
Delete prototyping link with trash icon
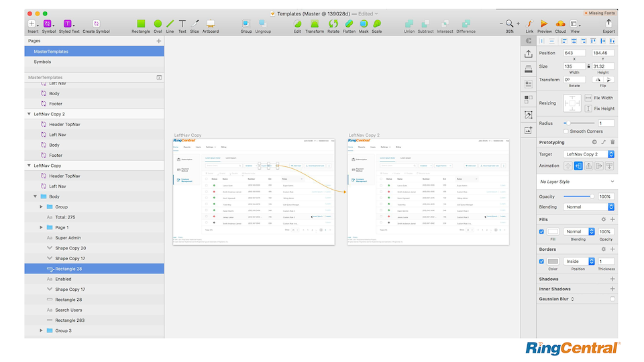point(612,142)
